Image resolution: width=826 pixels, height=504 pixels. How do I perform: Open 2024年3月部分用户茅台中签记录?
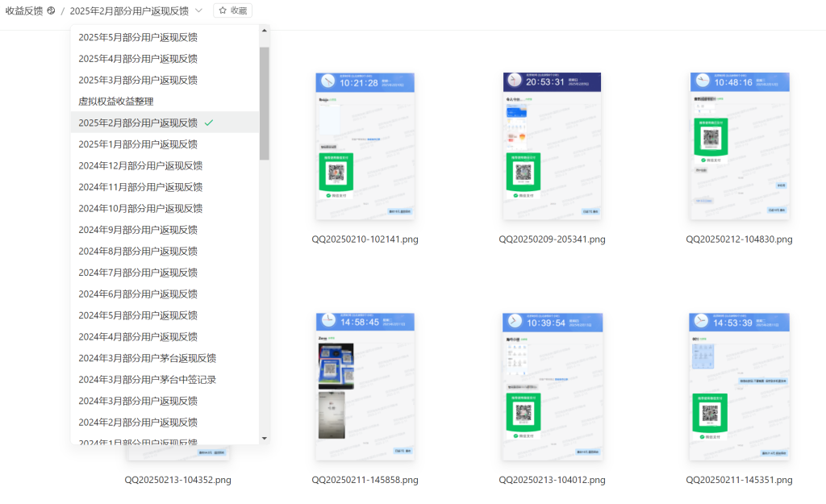pyautogui.click(x=165, y=380)
